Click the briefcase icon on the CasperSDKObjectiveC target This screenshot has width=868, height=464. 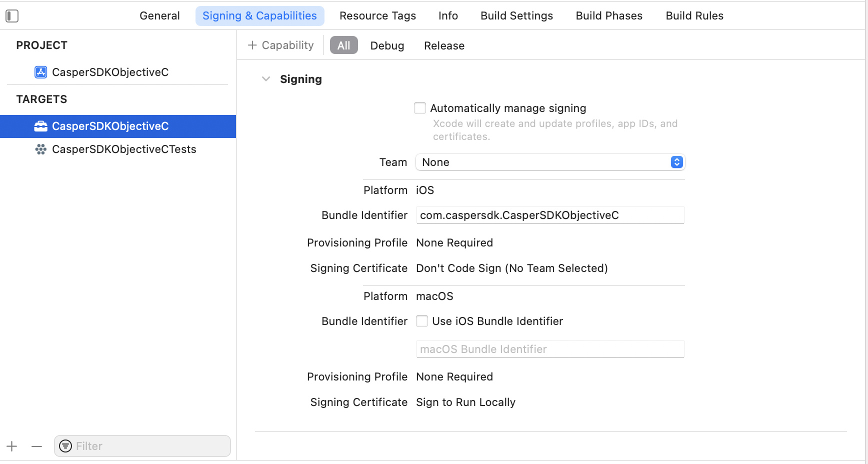(x=40, y=126)
